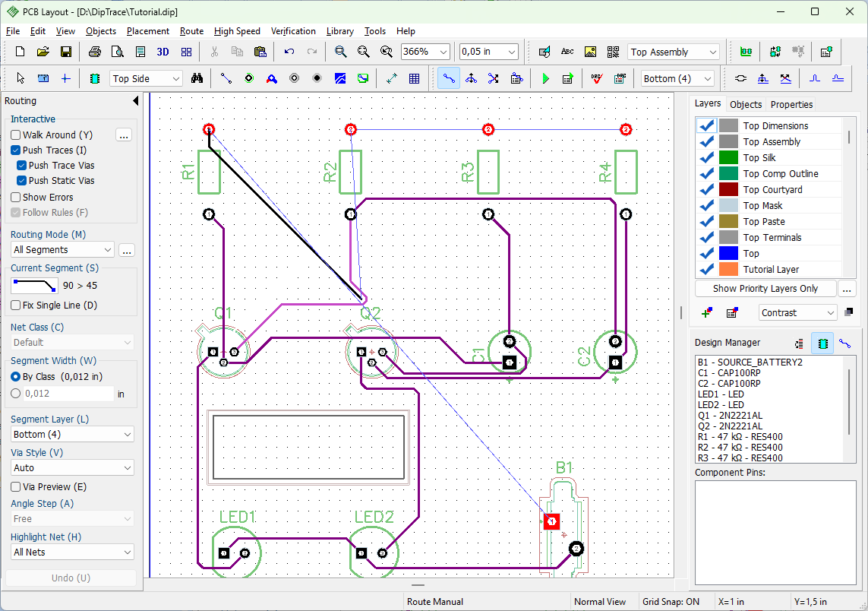Collapse the Routing panel with black arrow
The image size is (868, 611).
click(136, 101)
